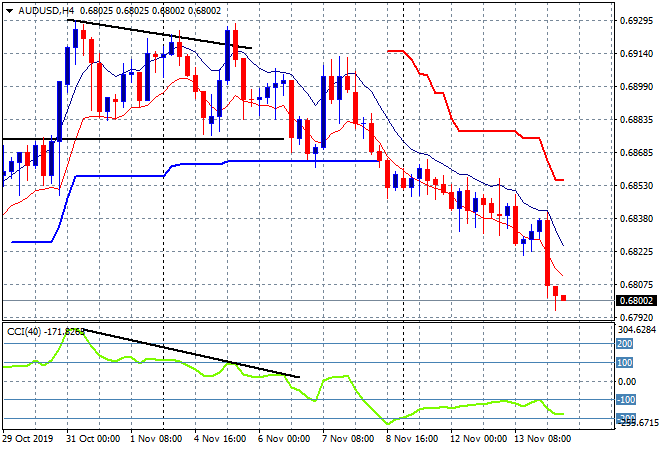Select the 4 Nov 16:00 time label
Image resolution: width=660 pixels, height=450 pixels.
point(220,439)
